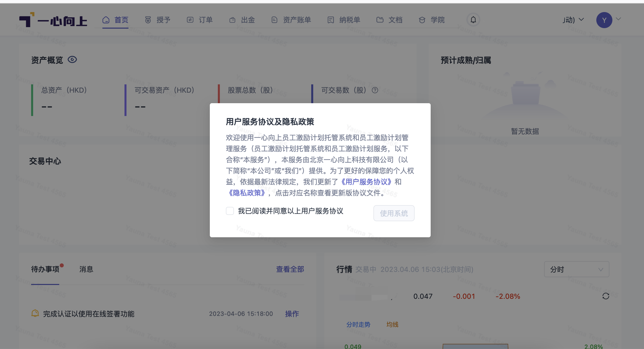Open the 学院 academy page
This screenshot has height=349, width=644.
[x=432, y=20]
